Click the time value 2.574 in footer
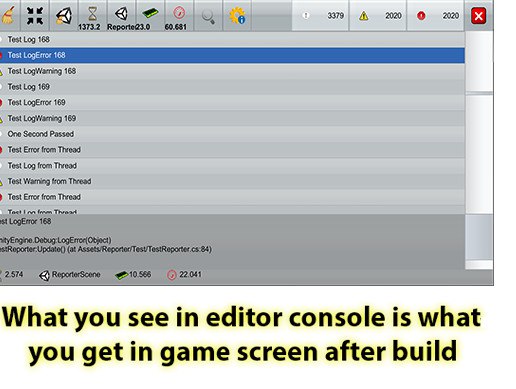The height and width of the screenshot is (389, 516). click(14, 274)
